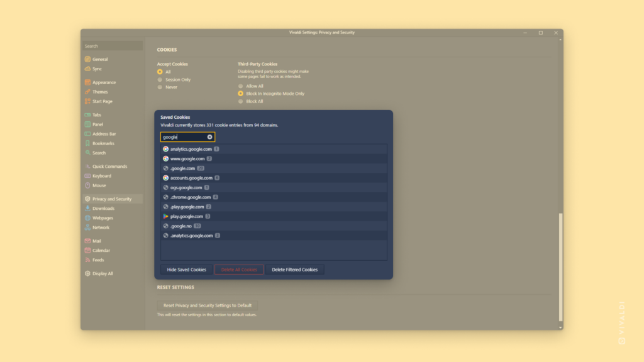Clear the cookie filter with the X icon
Image resolution: width=644 pixels, height=362 pixels.
(x=209, y=136)
